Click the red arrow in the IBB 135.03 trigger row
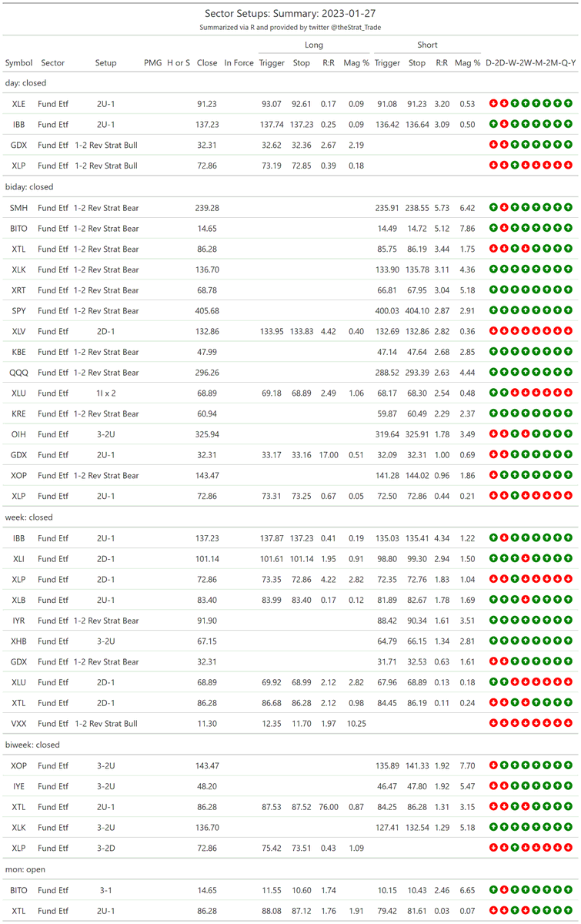 pyautogui.click(x=504, y=537)
